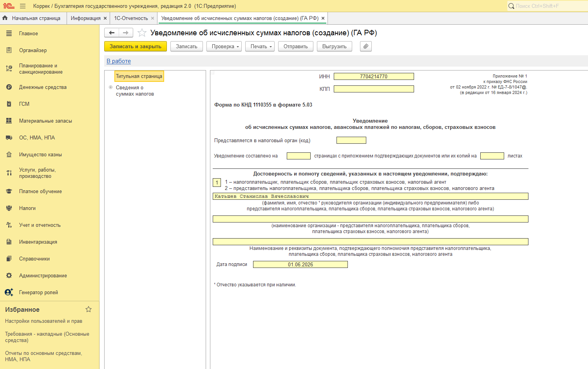The width and height of the screenshot is (588, 369).
Task: Go back with the left arrow button
Action: tap(112, 33)
